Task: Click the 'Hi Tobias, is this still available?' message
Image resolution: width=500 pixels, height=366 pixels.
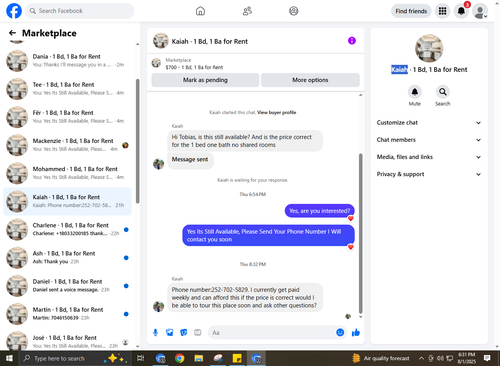Action: pos(245,141)
